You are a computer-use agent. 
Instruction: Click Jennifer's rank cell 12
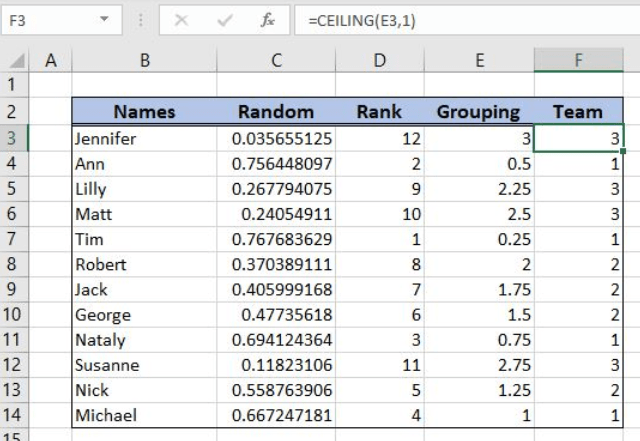coord(380,138)
